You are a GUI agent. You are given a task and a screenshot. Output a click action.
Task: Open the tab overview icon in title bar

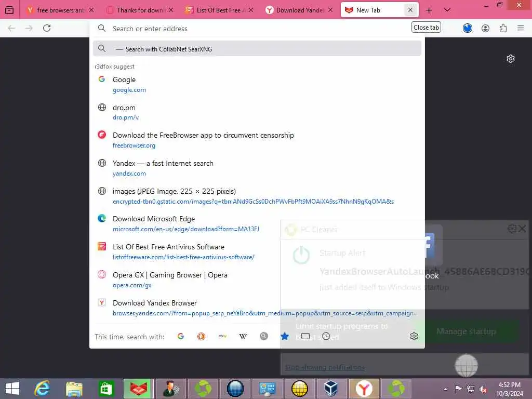pyautogui.click(x=9, y=10)
